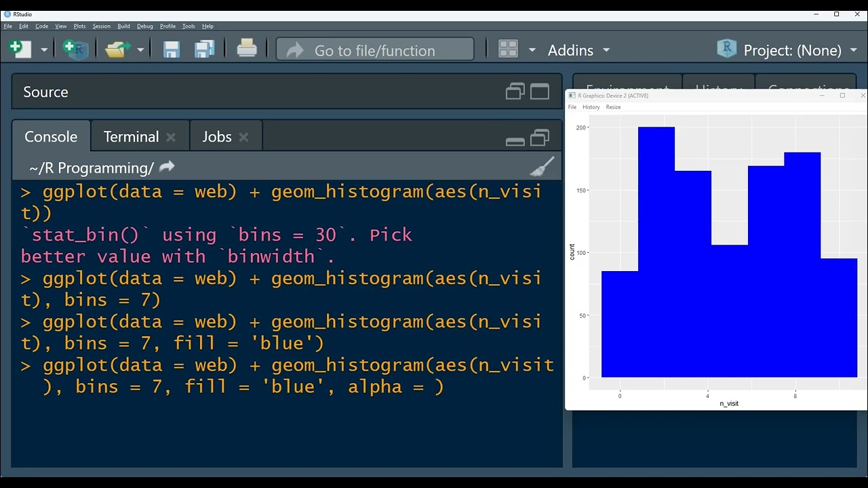Click the n_visit axis label
The image size is (868, 488).
pos(729,403)
